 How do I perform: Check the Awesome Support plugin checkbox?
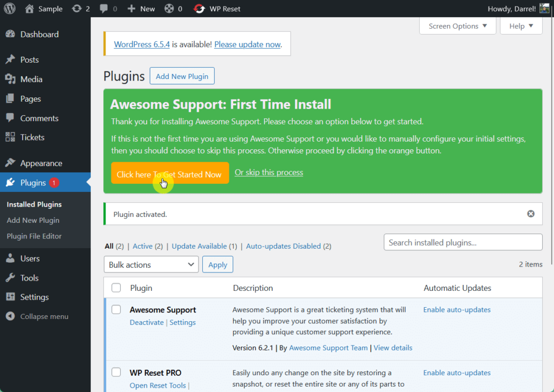(116, 309)
